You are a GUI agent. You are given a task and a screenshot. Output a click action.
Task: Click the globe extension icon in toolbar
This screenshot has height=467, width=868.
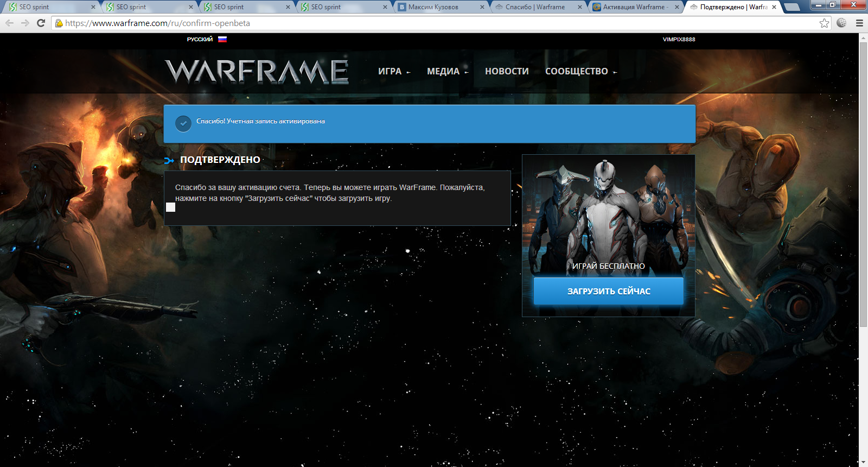pyautogui.click(x=841, y=23)
